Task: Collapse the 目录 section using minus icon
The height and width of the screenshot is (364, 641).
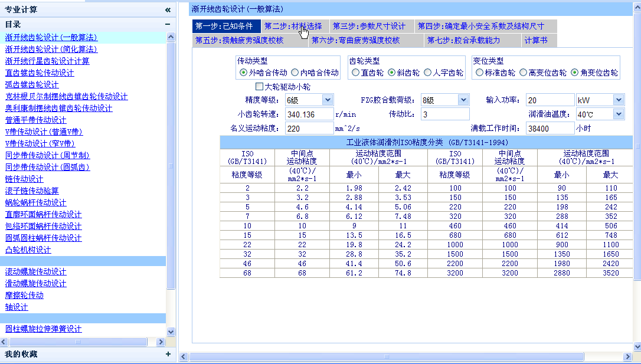Action: point(168,24)
